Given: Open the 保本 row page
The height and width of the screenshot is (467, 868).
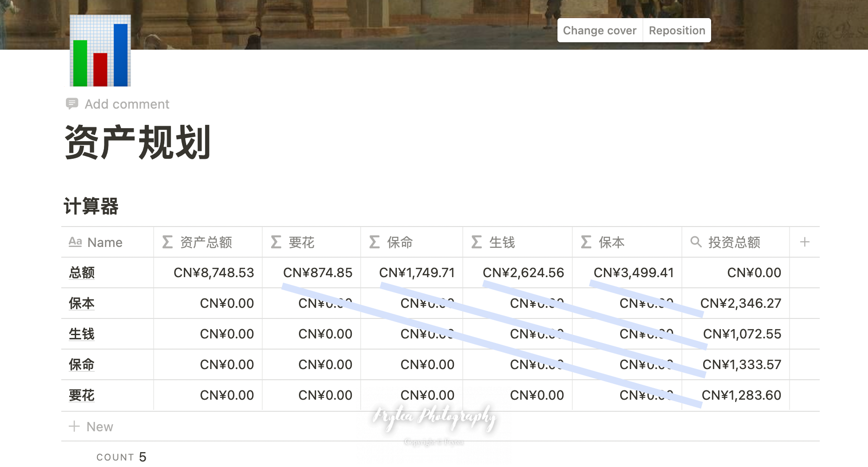Looking at the screenshot, I should point(82,303).
